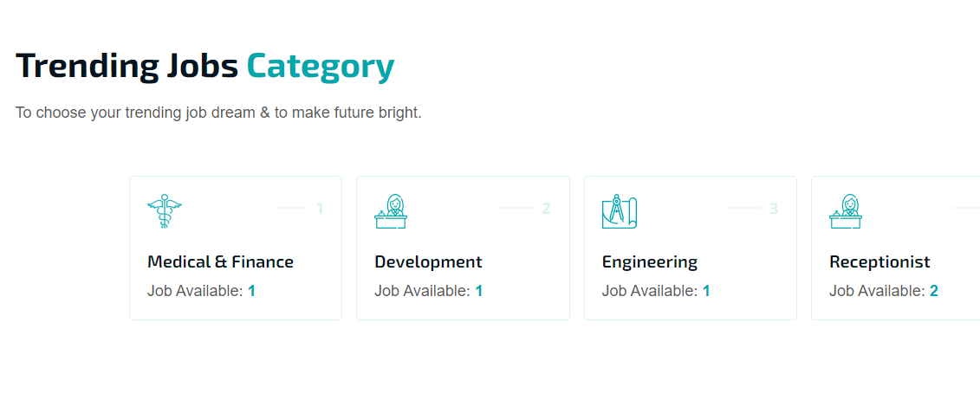The width and height of the screenshot is (980, 400).
Task: Open the Development job category
Action: (428, 261)
